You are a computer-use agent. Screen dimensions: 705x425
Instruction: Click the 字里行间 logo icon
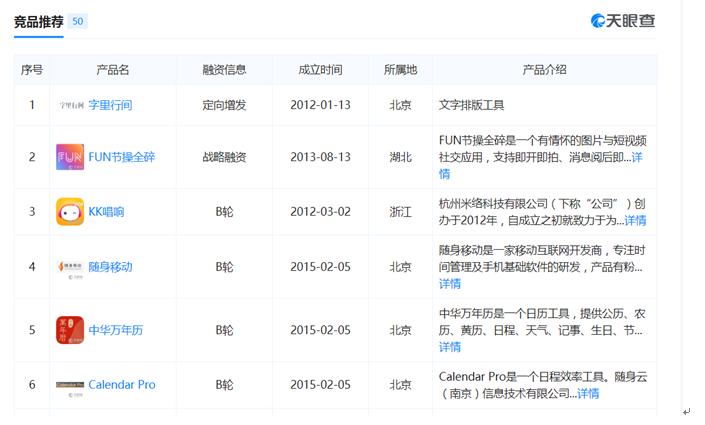tap(70, 105)
